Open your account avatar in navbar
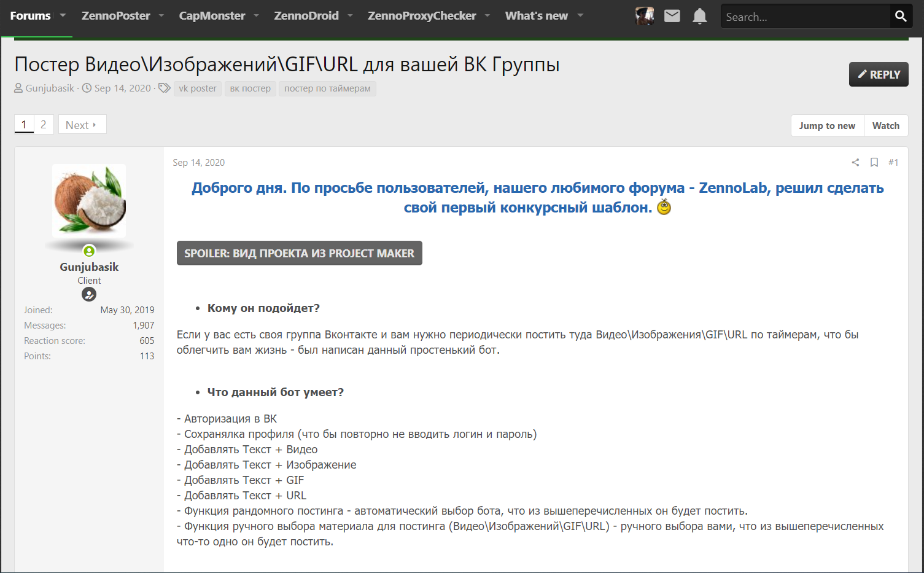The height and width of the screenshot is (573, 924). click(645, 16)
